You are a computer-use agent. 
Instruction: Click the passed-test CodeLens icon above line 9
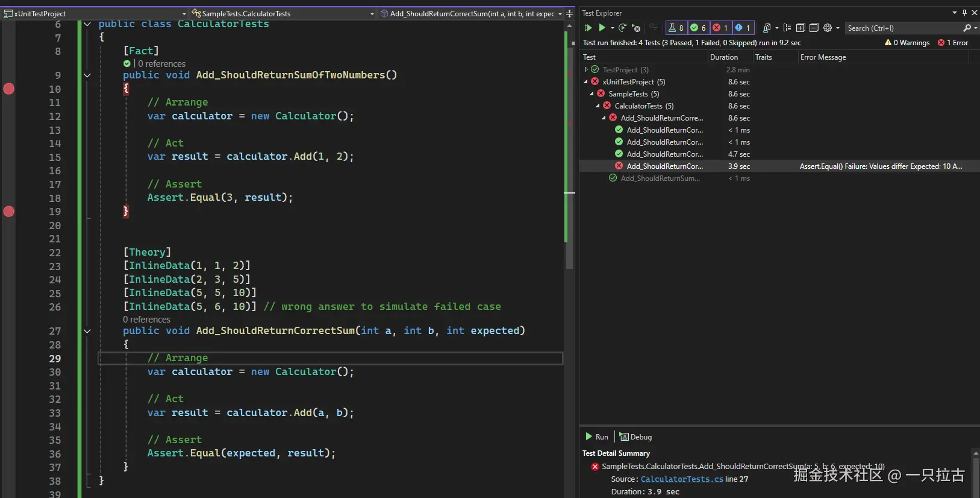(x=127, y=63)
